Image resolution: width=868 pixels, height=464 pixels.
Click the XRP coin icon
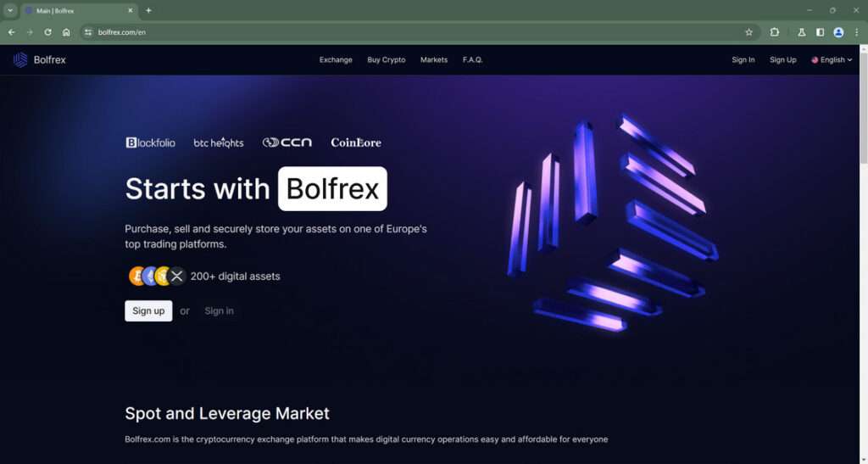[176, 276]
